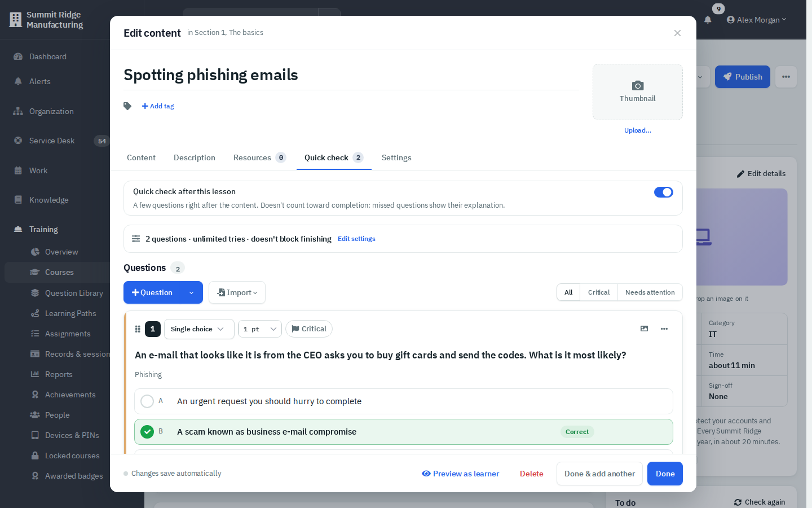Screen dimensions: 812x508
Task: Add an image to question 1
Action: [x=645, y=329]
